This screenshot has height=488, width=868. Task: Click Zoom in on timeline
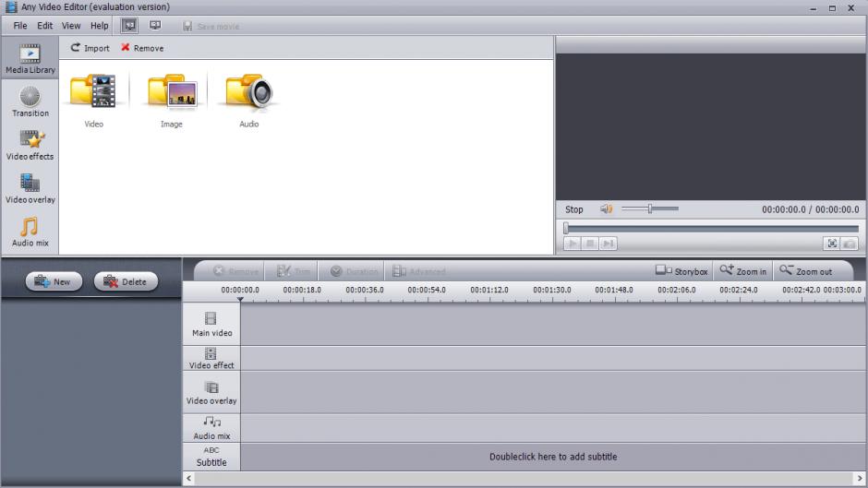coord(743,271)
